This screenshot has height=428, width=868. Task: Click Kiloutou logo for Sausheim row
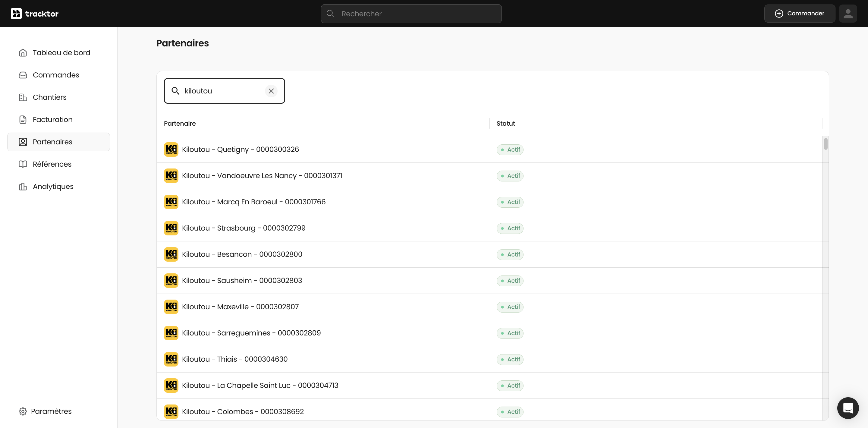coord(171,280)
